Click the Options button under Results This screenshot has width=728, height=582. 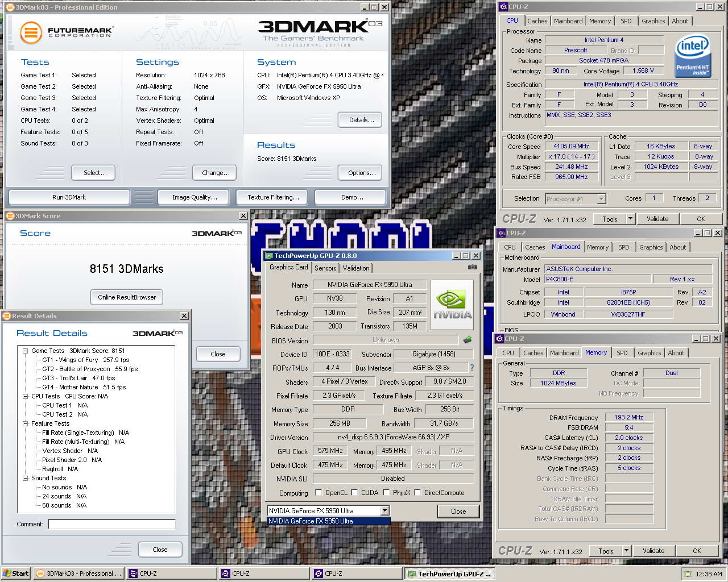[x=361, y=173]
